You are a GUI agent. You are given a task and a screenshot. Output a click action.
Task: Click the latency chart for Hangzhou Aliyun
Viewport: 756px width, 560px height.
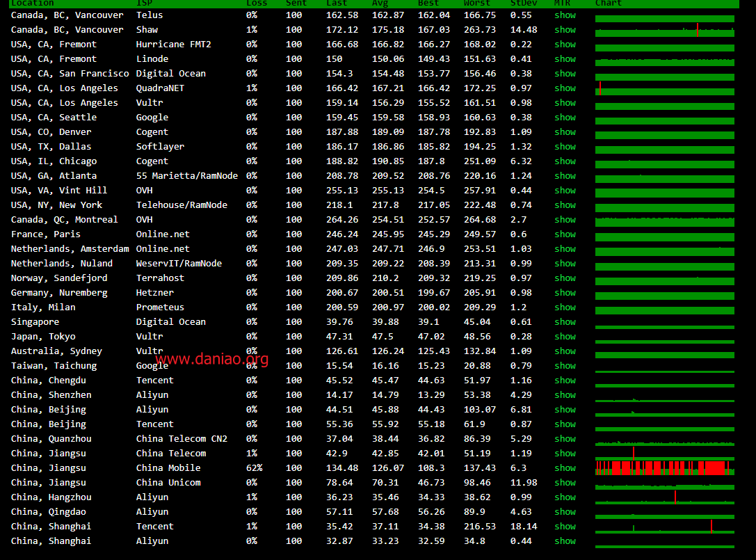click(664, 497)
